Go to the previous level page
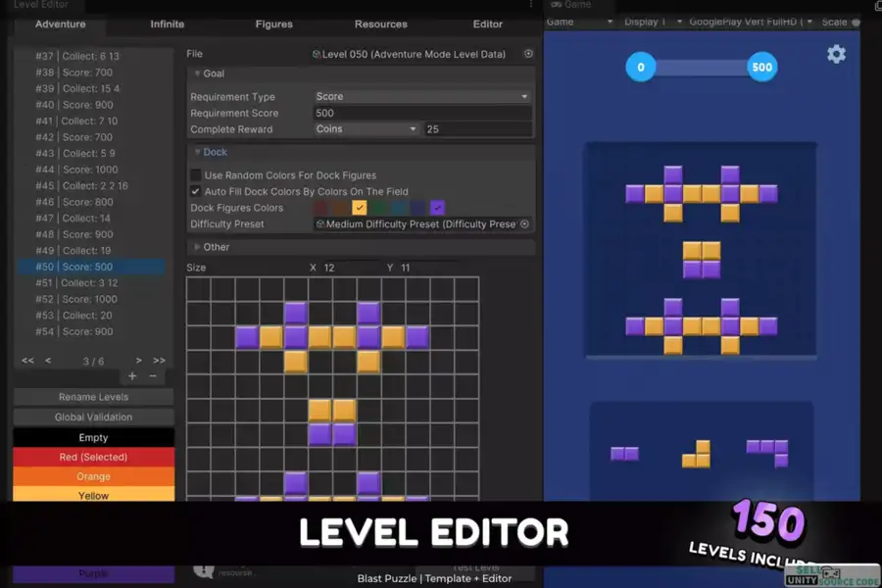 [48, 361]
